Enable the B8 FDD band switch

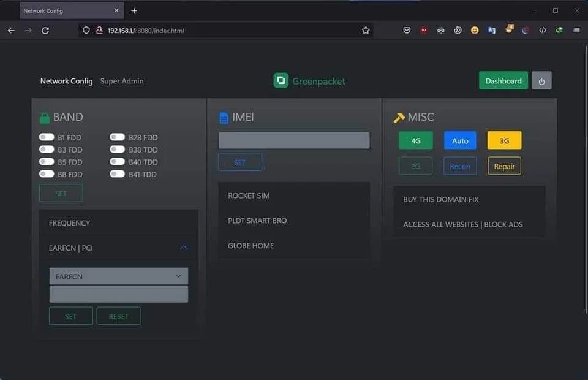47,174
